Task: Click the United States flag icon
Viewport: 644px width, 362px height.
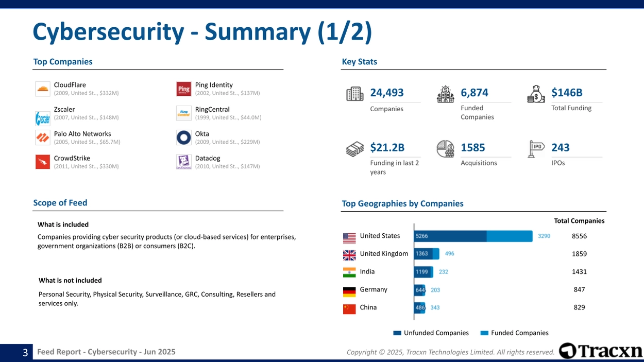Action: (349, 238)
